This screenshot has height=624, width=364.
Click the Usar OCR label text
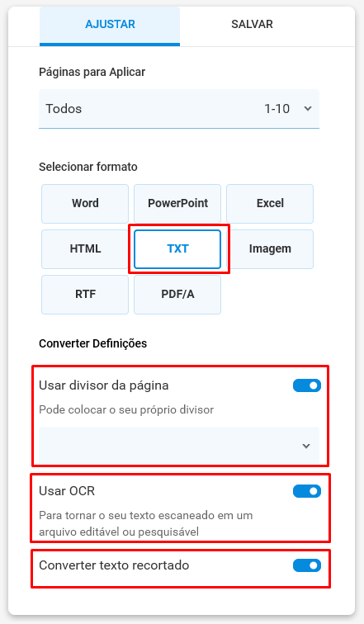tap(67, 491)
